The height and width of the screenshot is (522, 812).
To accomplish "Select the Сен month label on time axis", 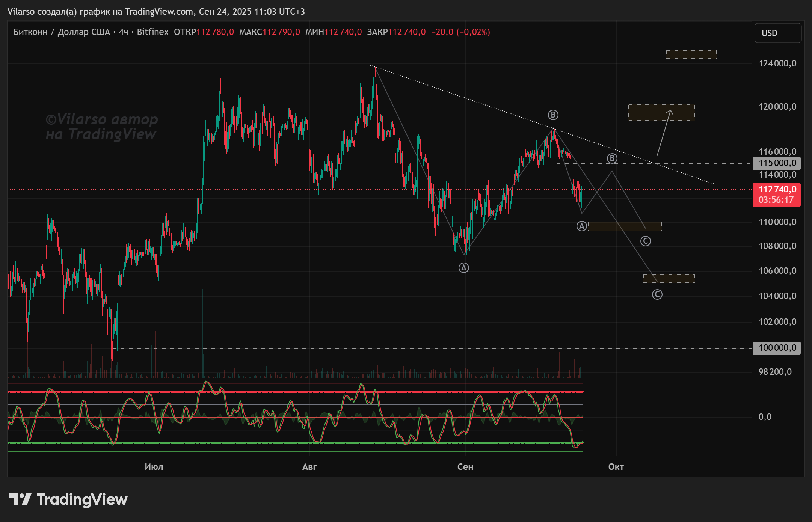I will [465, 467].
